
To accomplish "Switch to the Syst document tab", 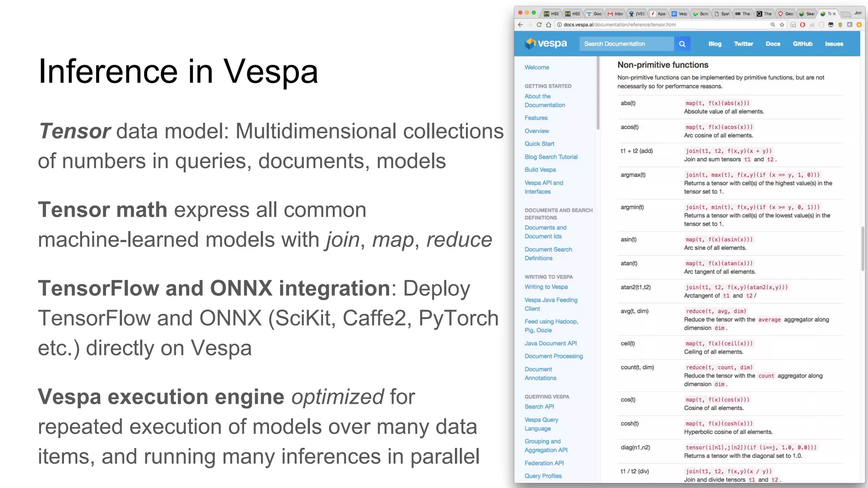I will [722, 14].
